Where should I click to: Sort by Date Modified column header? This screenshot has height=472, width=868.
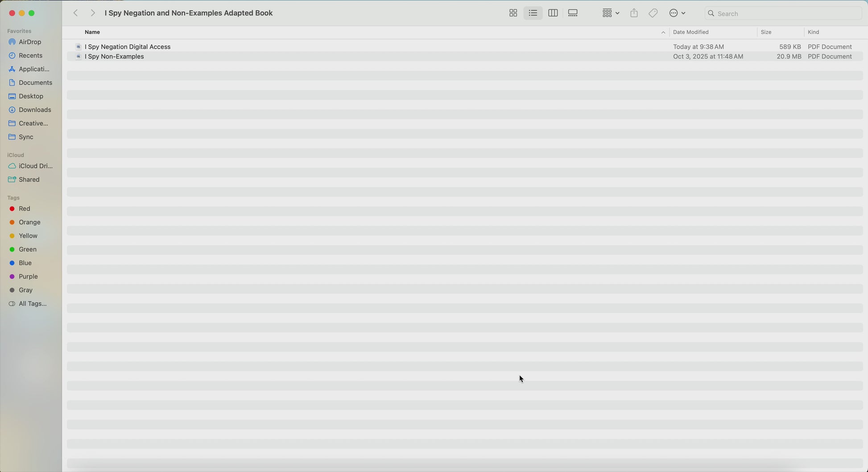690,32
